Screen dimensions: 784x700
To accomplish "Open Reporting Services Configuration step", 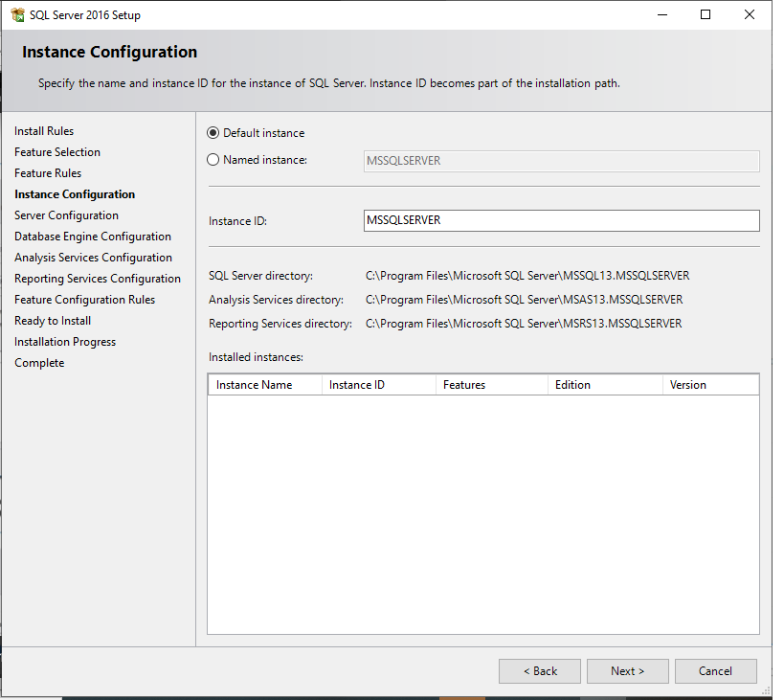I will click(98, 279).
